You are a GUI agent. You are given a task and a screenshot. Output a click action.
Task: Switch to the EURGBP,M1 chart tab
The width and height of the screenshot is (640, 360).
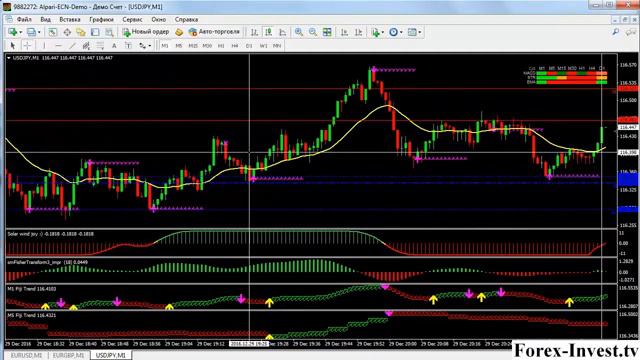(68, 356)
